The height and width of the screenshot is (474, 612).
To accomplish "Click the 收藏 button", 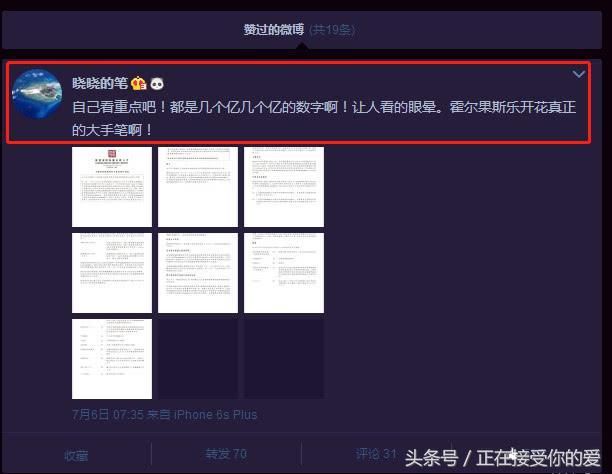I will 76,455.
